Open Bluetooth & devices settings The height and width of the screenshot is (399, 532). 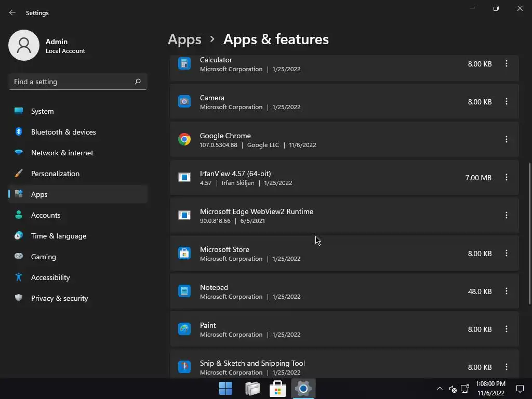[x=63, y=132]
